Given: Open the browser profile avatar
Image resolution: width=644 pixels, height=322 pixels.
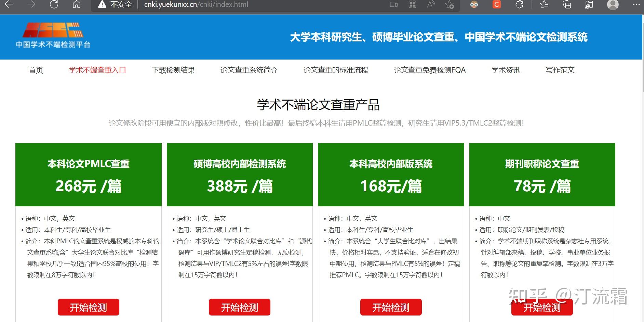Looking at the screenshot, I should tap(612, 5).
